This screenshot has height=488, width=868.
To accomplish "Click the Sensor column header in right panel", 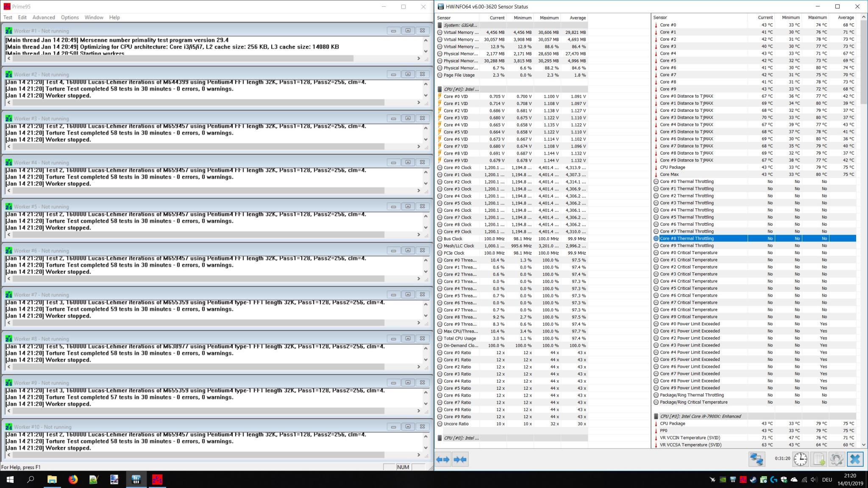I will [x=699, y=17].
